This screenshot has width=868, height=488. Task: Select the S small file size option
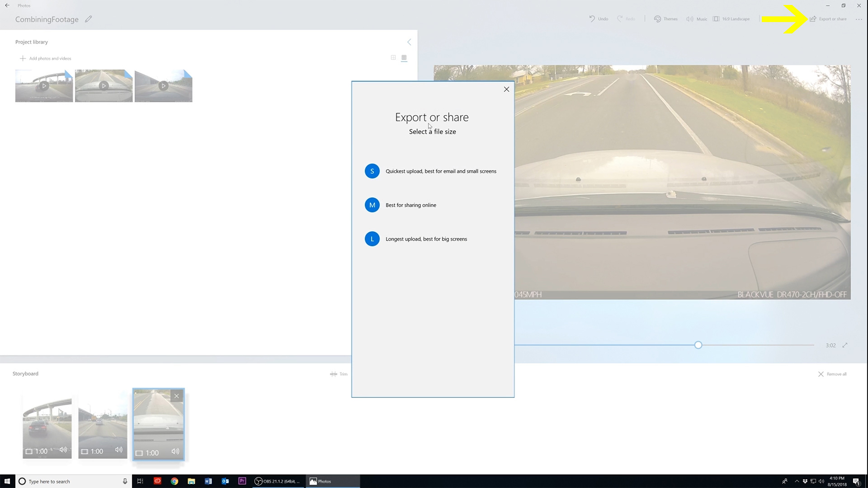(x=372, y=171)
